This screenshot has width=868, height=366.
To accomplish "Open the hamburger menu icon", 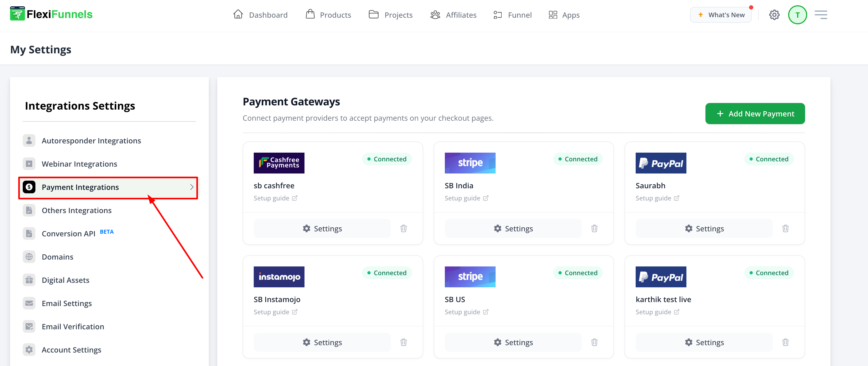I will pyautogui.click(x=820, y=15).
